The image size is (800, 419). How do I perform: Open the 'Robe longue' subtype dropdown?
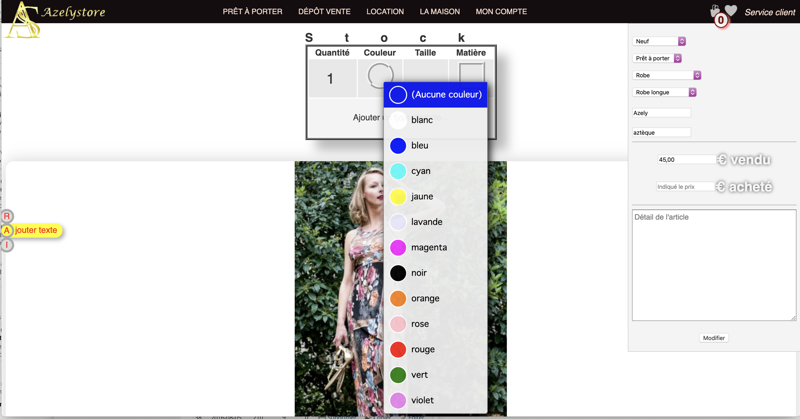664,92
